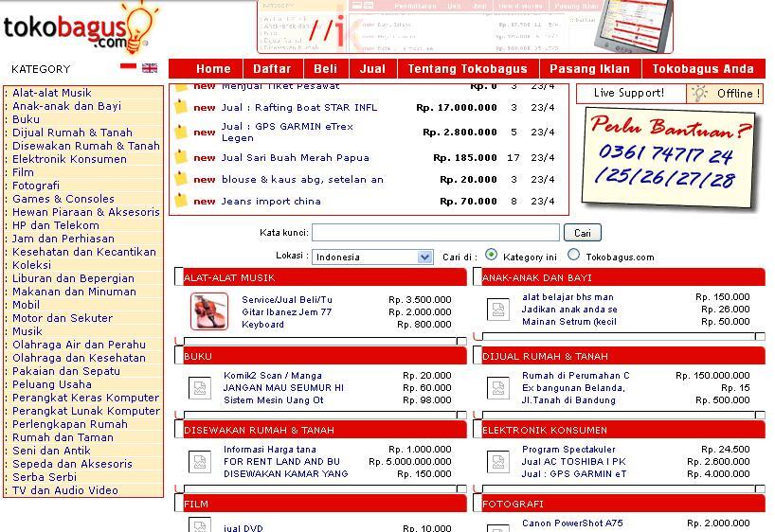775x532 pixels.
Task: Click placeholder image in Dijual Rumah & Tanah
Action: pos(498,388)
